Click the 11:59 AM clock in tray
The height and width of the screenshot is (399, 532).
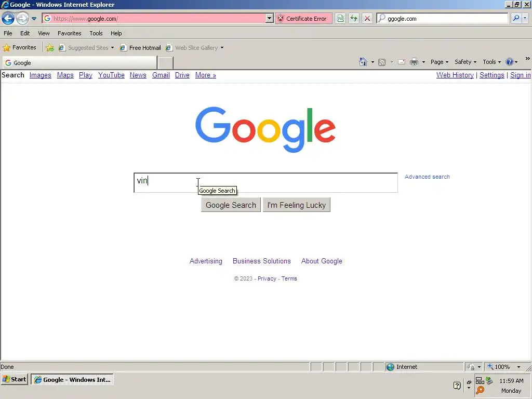511,381
